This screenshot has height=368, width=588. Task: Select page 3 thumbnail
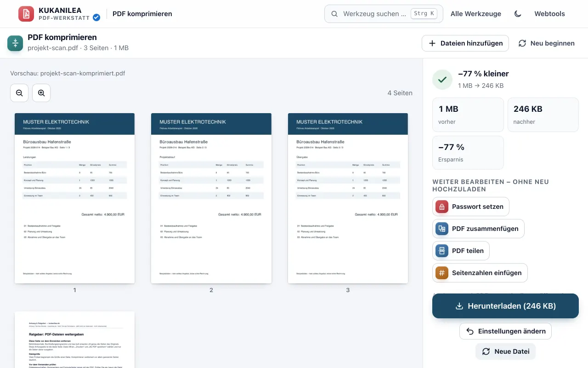coord(348,198)
